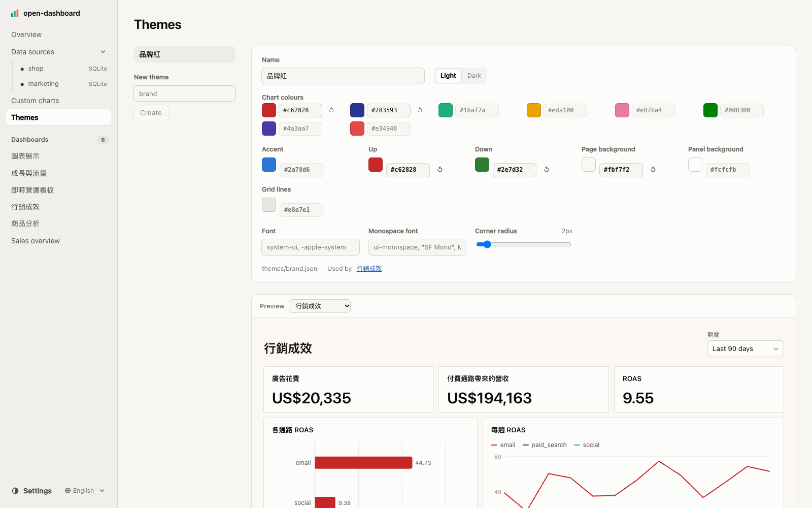Image resolution: width=812 pixels, height=508 pixels.
Task: Collapse the Data sources section
Action: 103,52
